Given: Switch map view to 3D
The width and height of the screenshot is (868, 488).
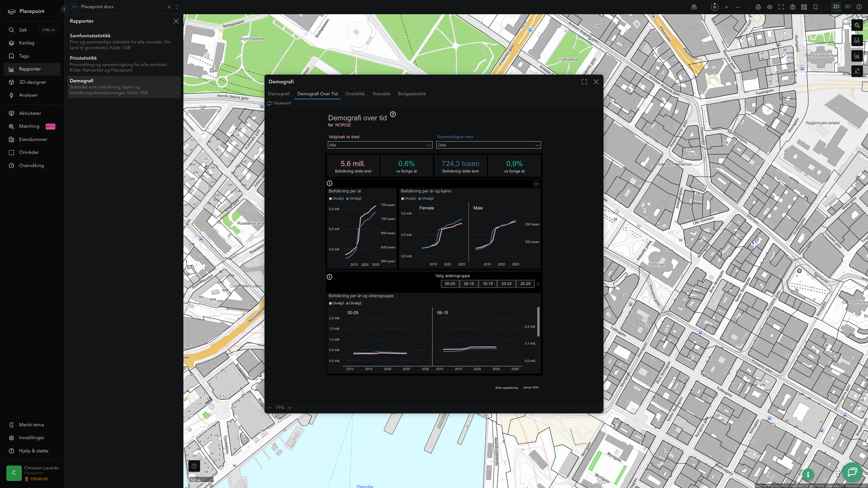Looking at the screenshot, I should click(847, 7).
